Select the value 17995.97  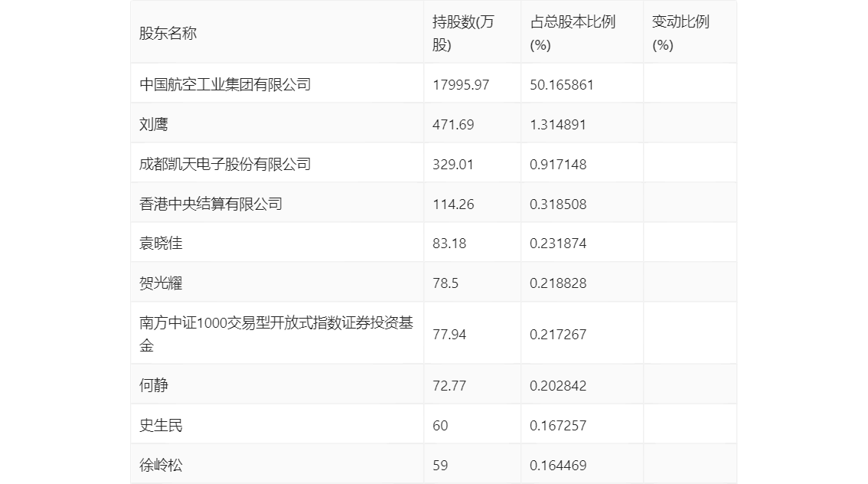tap(461, 85)
